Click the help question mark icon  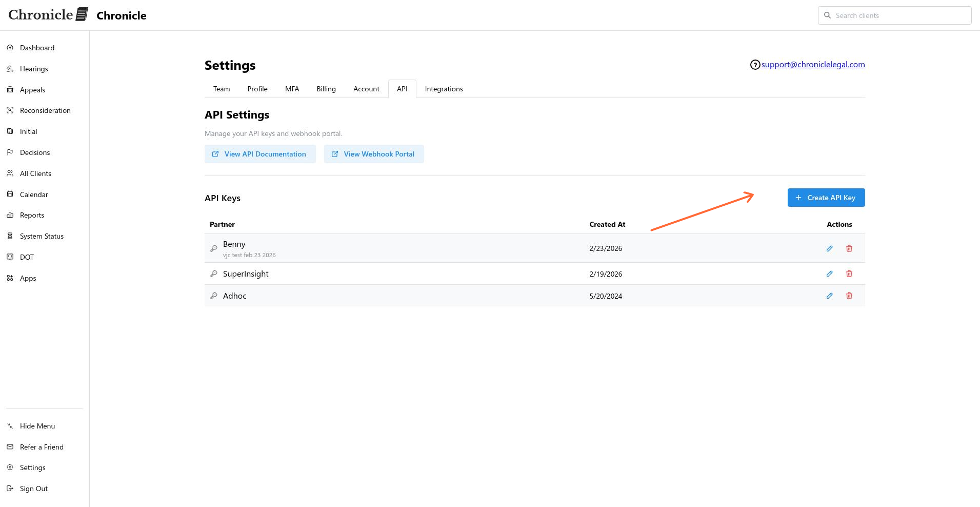755,65
